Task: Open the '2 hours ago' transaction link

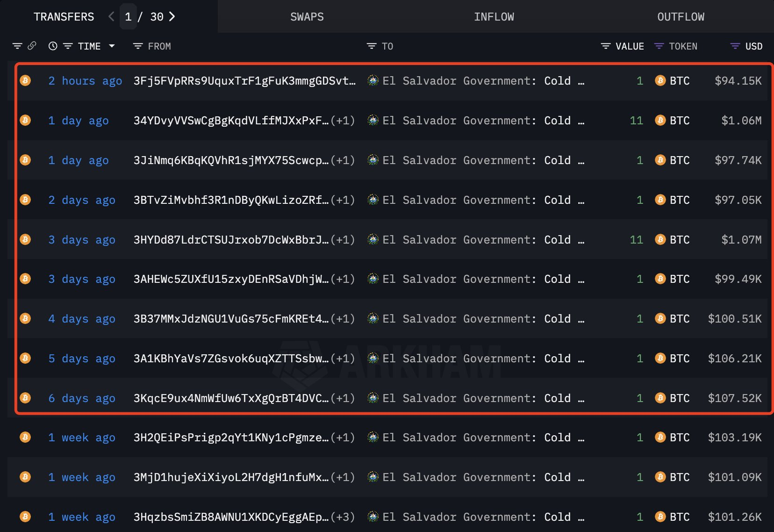Action: (x=85, y=81)
